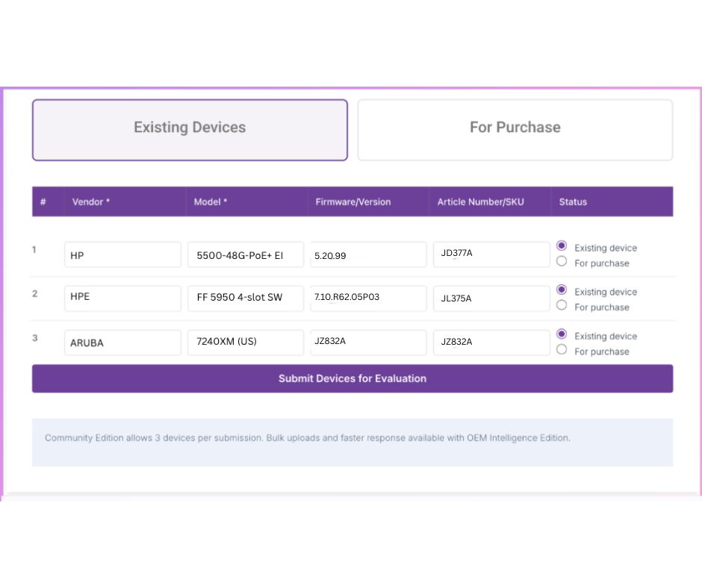Edit SKU field JL375A
Image resolution: width=702 pixels, height=588 pixels.
pos(491,298)
